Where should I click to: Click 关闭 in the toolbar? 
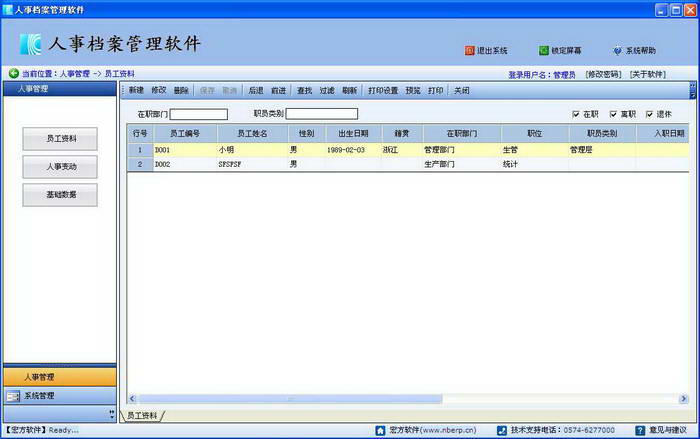click(x=462, y=90)
